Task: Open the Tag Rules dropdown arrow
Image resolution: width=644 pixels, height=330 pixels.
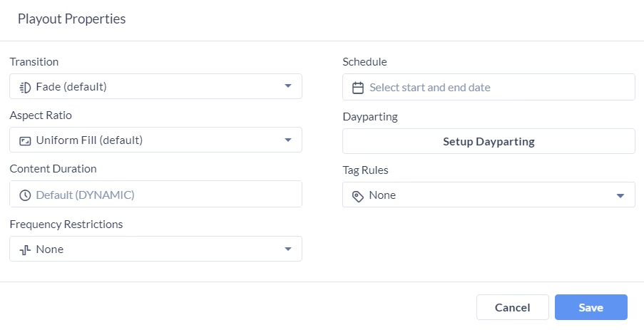Action: point(620,196)
